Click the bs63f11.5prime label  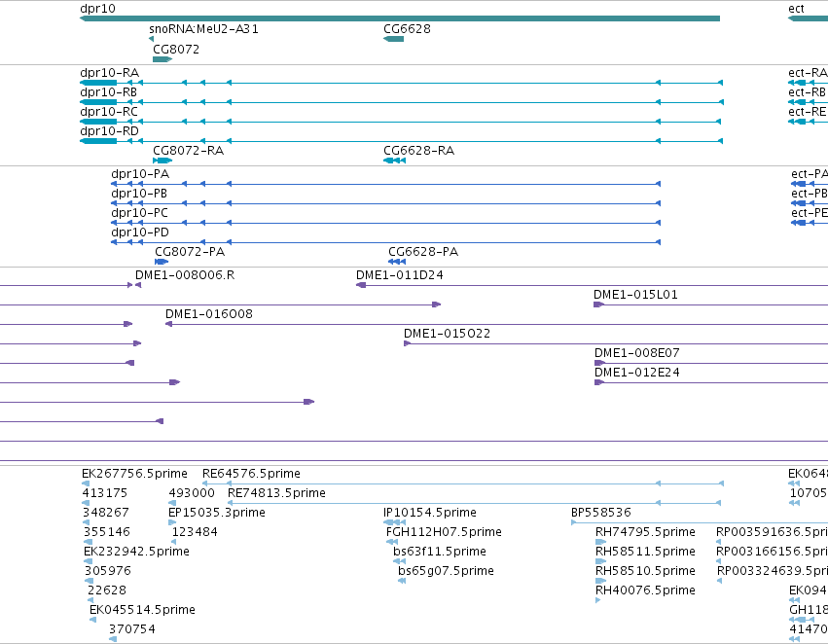coord(440,552)
